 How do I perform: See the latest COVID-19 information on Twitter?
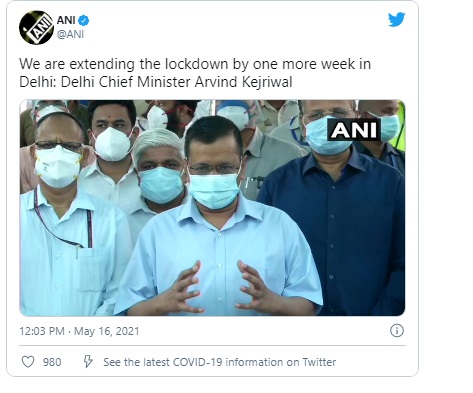tap(220, 362)
